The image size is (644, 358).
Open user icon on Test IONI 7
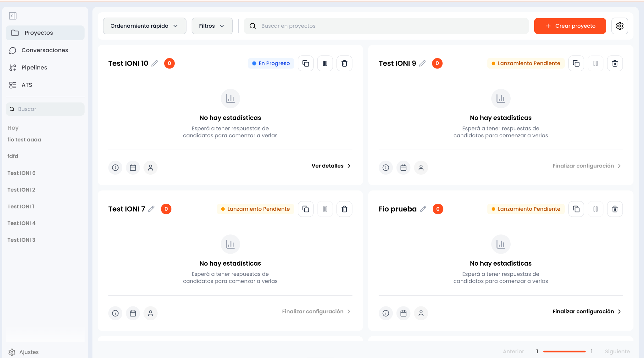[151, 313]
